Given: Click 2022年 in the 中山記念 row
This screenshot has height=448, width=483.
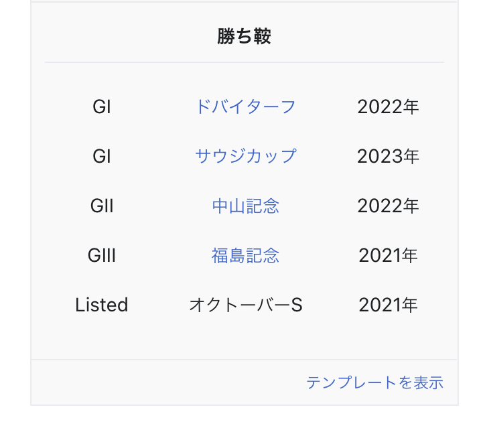Looking at the screenshot, I should [x=388, y=206].
